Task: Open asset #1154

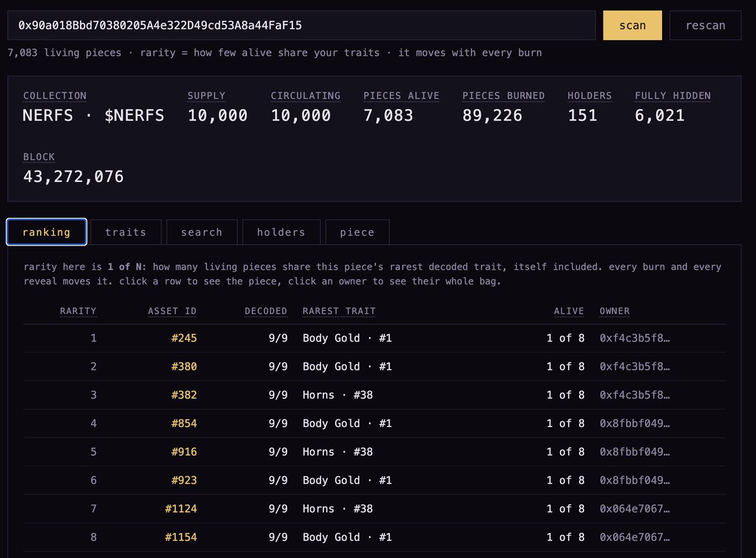Action: (x=181, y=537)
